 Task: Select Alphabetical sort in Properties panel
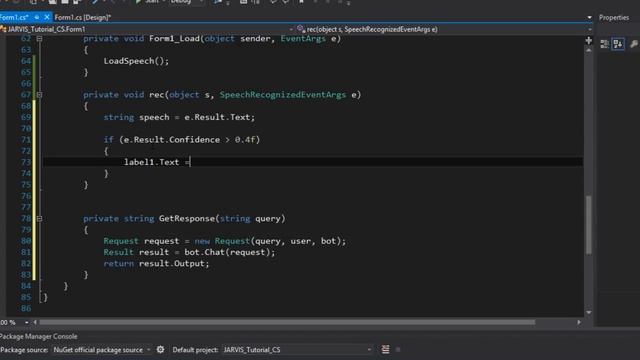[618, 44]
